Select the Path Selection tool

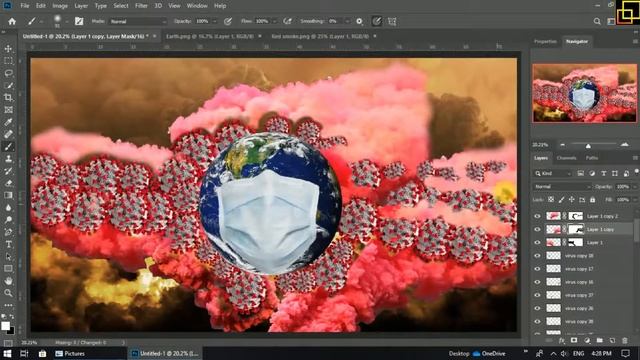click(8, 257)
